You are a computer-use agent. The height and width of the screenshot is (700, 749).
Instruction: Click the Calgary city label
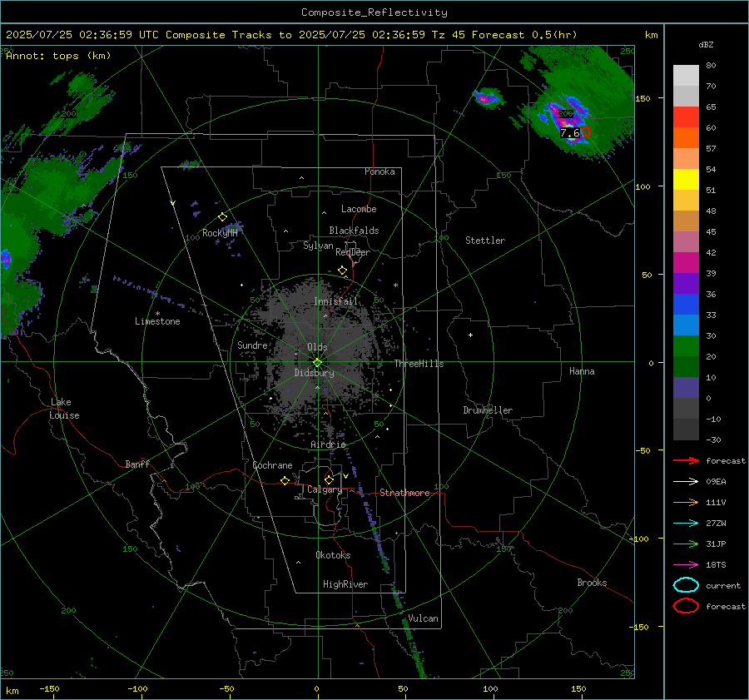pyautogui.click(x=325, y=489)
